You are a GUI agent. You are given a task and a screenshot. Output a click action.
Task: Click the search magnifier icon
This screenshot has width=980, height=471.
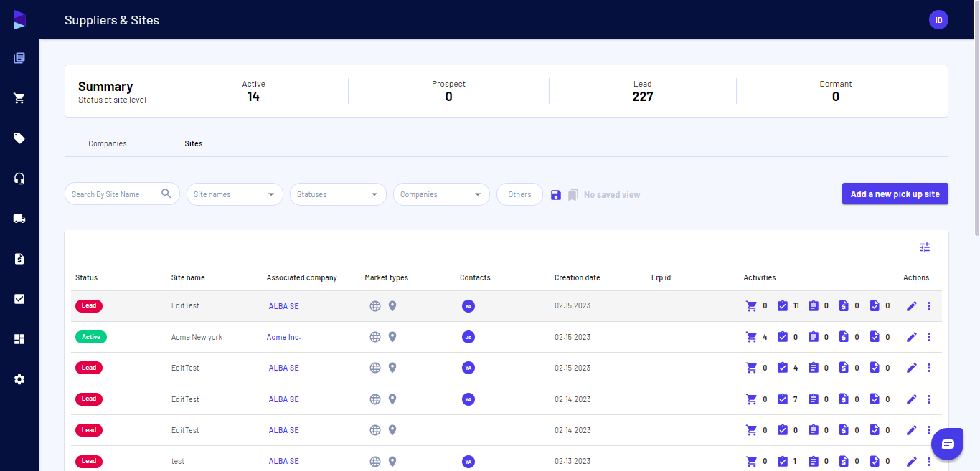point(166,194)
